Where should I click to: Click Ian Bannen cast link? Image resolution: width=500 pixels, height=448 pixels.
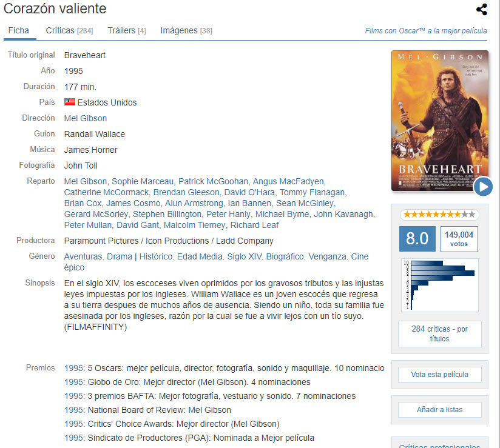(x=249, y=203)
